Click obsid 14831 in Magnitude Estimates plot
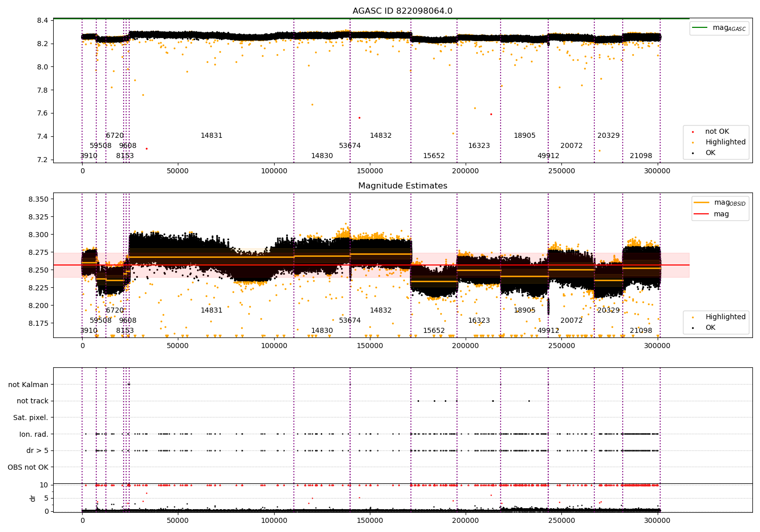The height and width of the screenshot is (532, 760). tap(211, 311)
